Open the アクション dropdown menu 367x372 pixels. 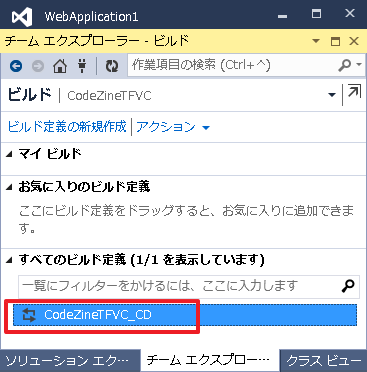click(173, 127)
